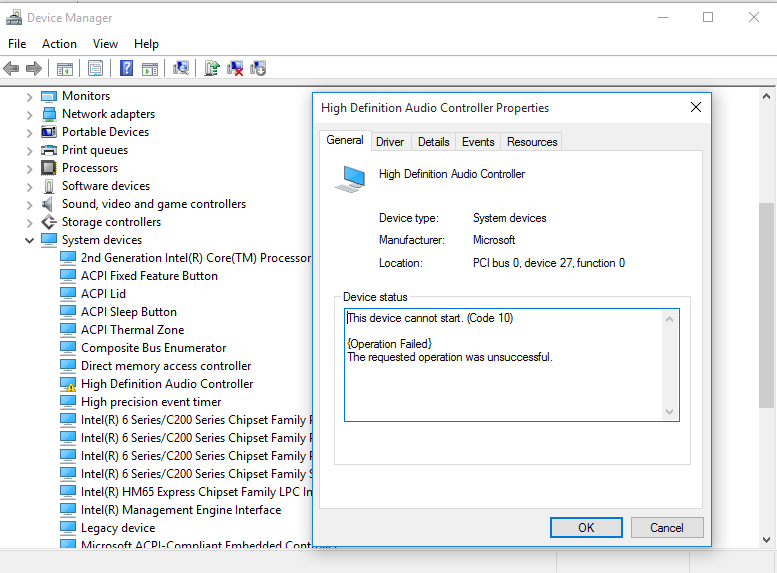Click Disable device down-arrow toolbar icon
777x573 pixels.
click(x=258, y=68)
